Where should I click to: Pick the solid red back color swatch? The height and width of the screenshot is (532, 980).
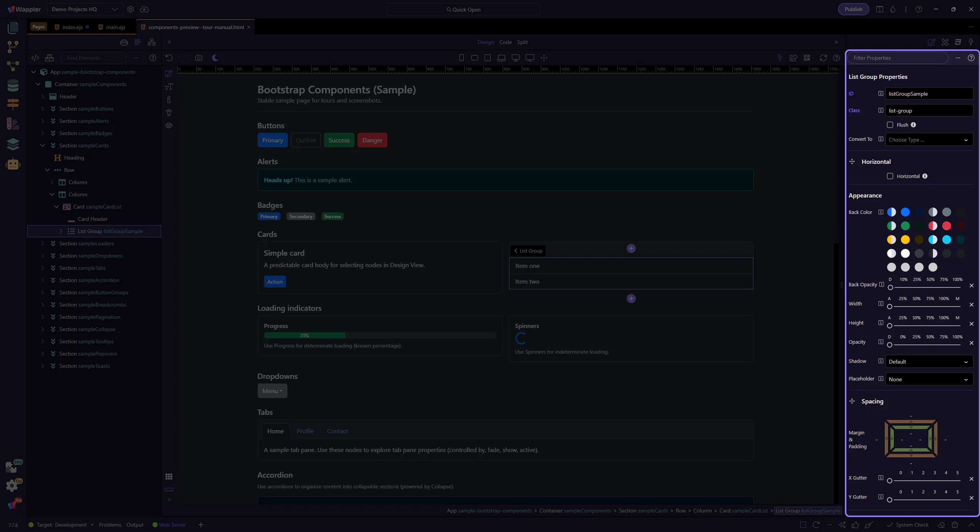tap(947, 226)
